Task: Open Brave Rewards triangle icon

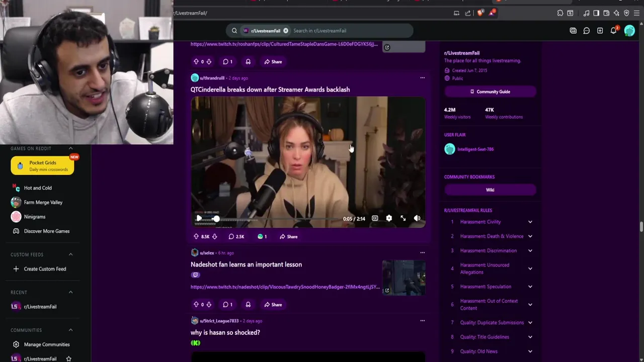Action: point(492,13)
